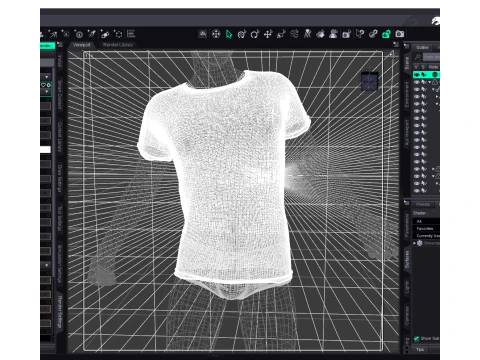Select the Currently Used shader filter

[426, 236]
